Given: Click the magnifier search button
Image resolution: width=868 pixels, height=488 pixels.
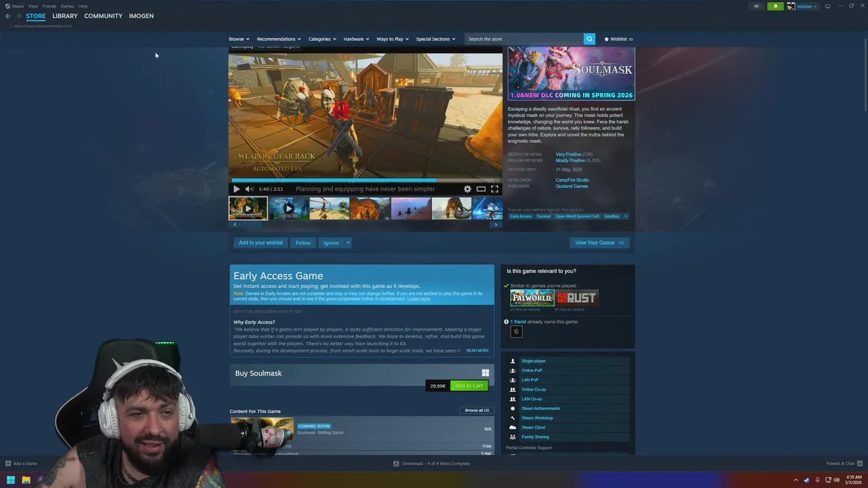Looking at the screenshot, I should pos(589,39).
